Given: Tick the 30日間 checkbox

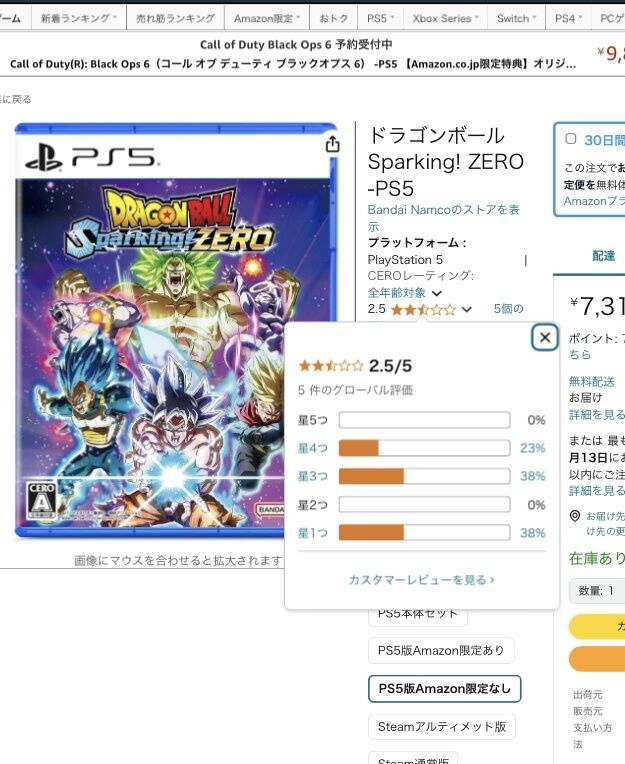Looking at the screenshot, I should click(571, 139).
